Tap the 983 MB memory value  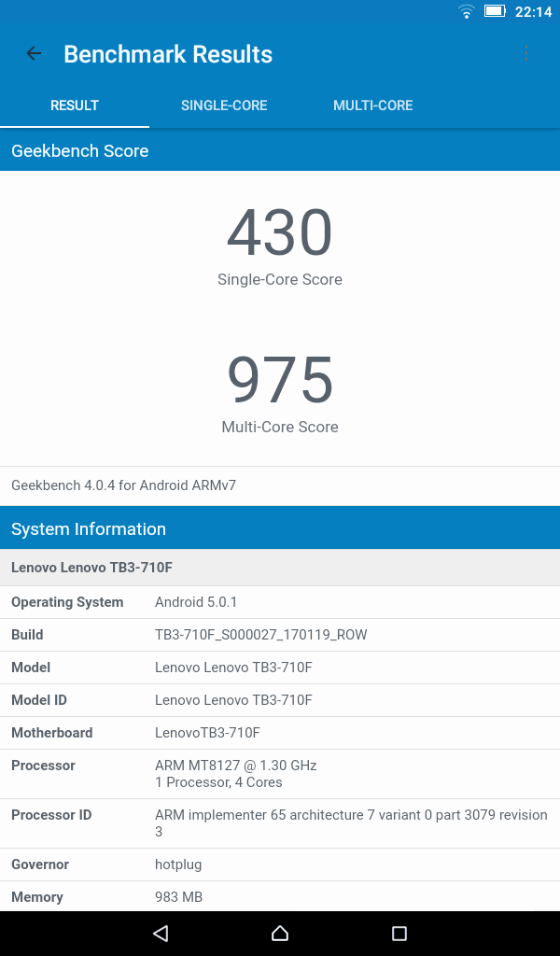pyautogui.click(x=178, y=897)
